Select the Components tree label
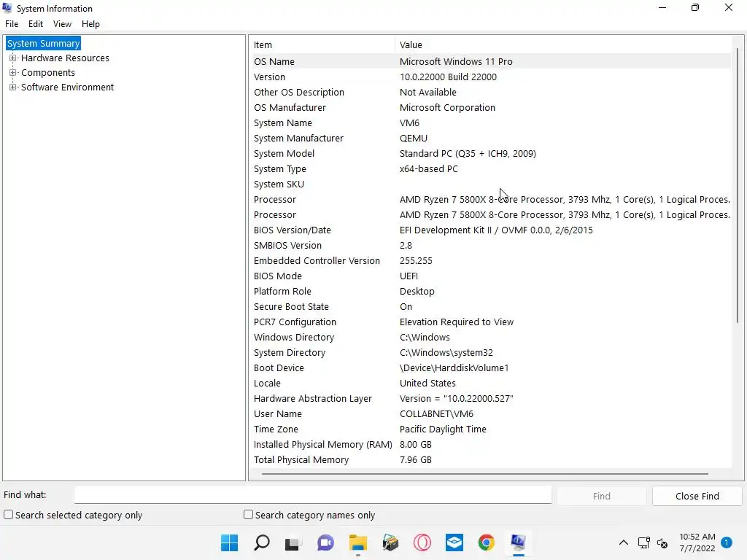Image resolution: width=747 pixels, height=560 pixels. point(48,72)
